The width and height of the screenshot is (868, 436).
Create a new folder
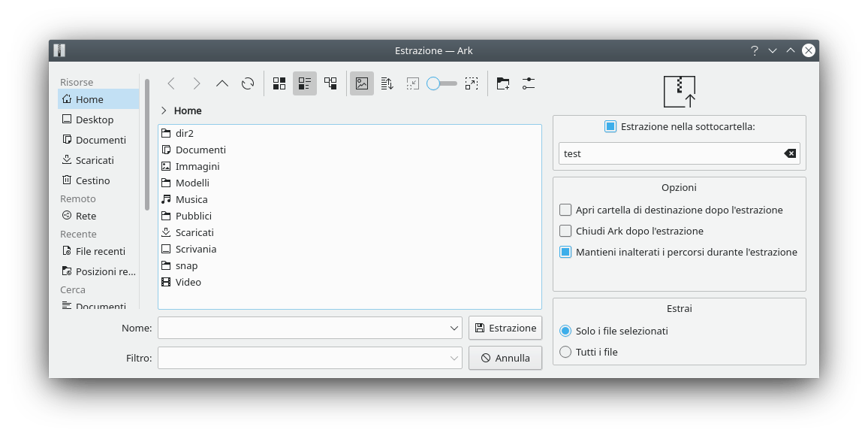tap(503, 83)
